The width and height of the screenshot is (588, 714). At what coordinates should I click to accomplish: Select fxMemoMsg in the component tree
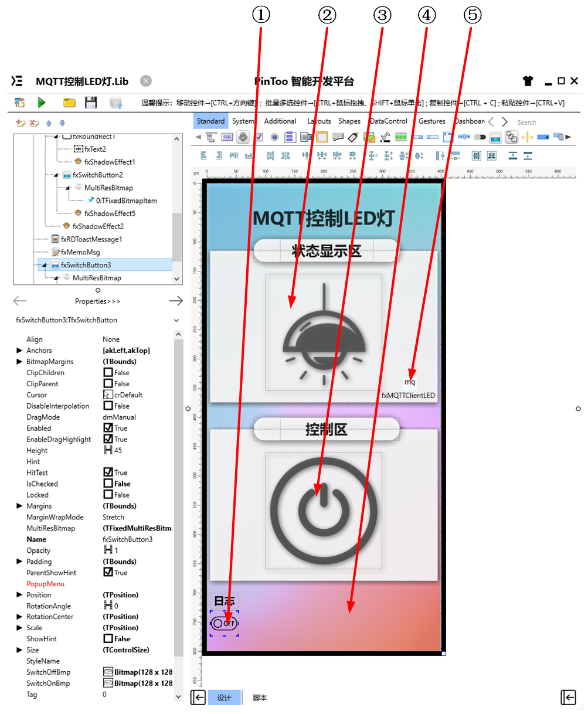coord(80,252)
